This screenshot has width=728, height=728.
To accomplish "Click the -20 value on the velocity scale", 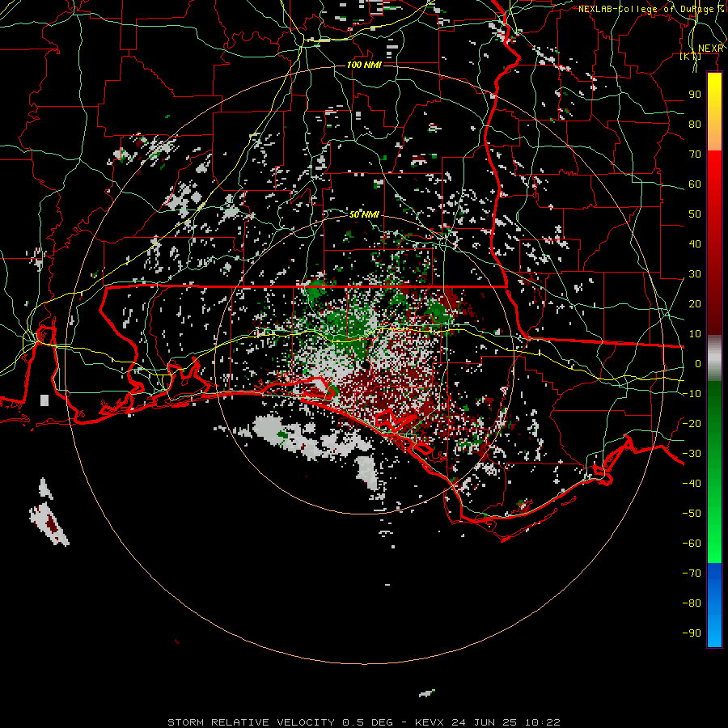I will click(692, 423).
